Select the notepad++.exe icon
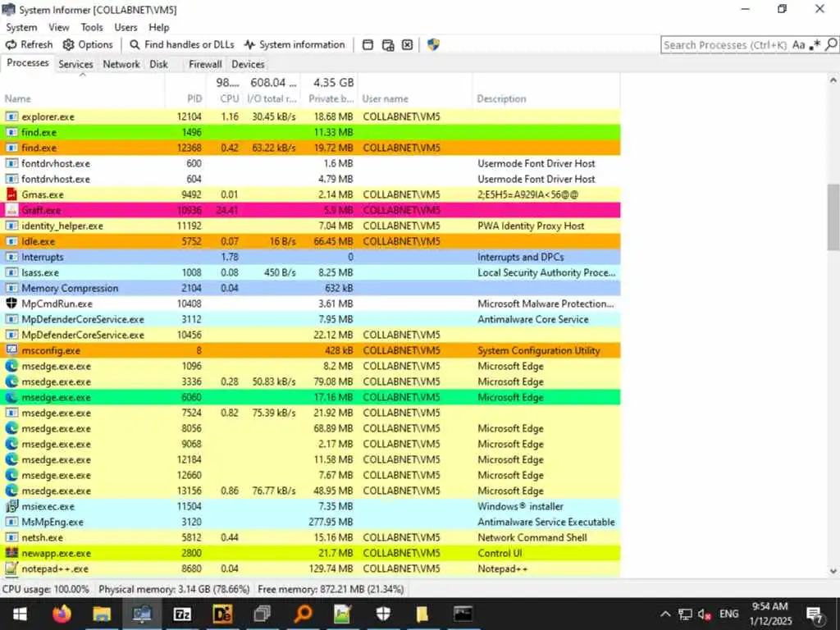This screenshot has height=630, width=840. (11, 568)
